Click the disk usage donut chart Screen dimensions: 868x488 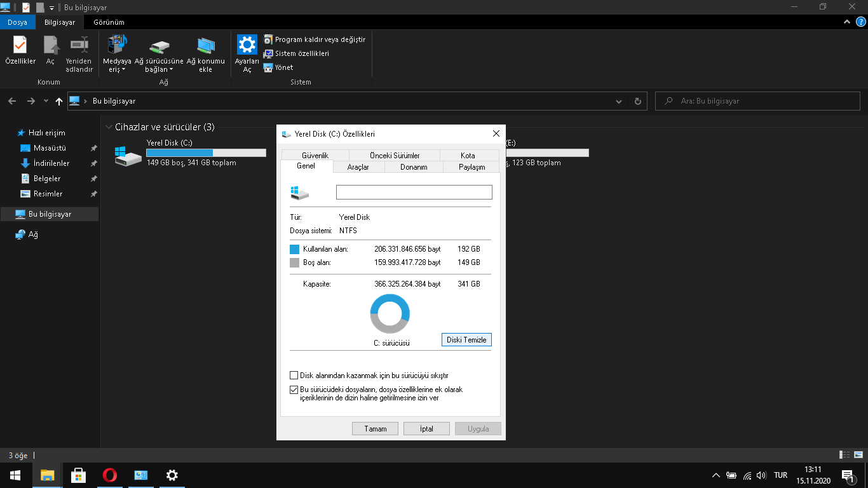pos(390,314)
